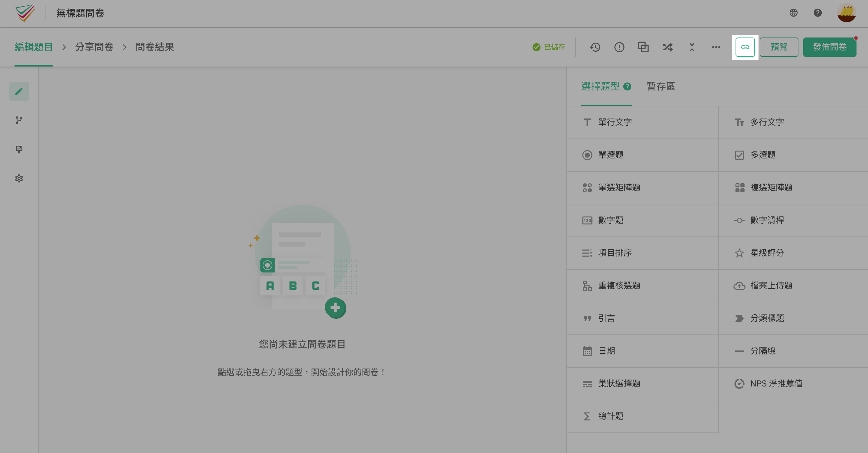The height and width of the screenshot is (453, 868).
Task: Open the globe language selector
Action: 794,13
